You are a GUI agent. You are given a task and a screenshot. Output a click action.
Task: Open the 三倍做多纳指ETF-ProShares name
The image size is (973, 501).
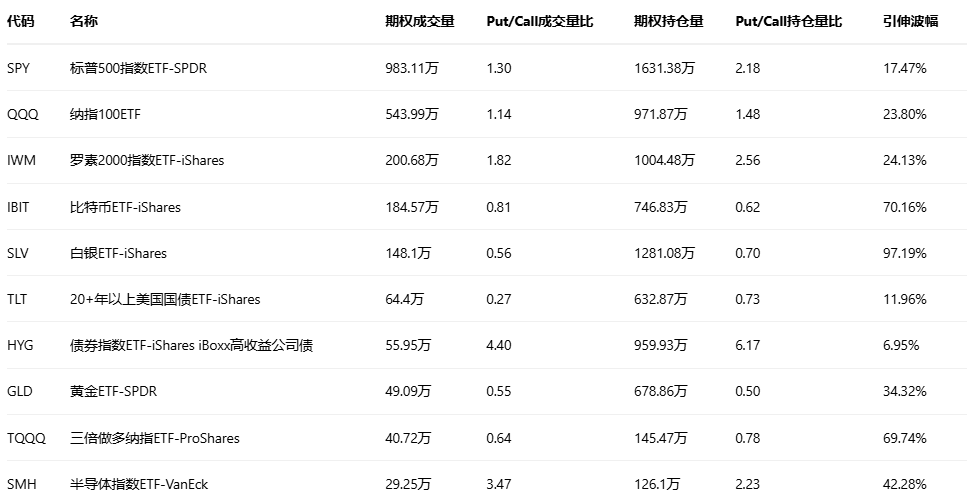click(155, 438)
